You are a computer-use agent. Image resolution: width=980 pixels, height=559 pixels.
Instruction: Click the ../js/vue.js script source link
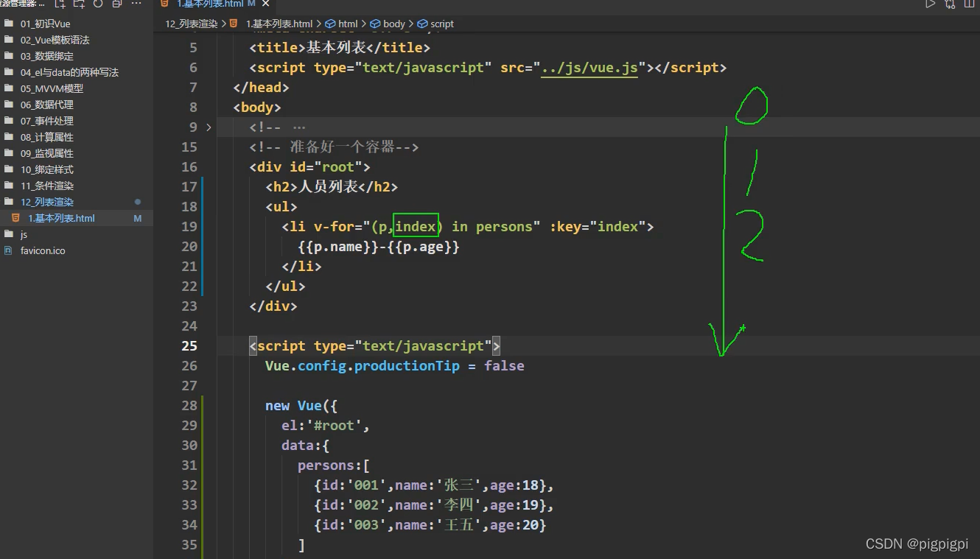589,68
